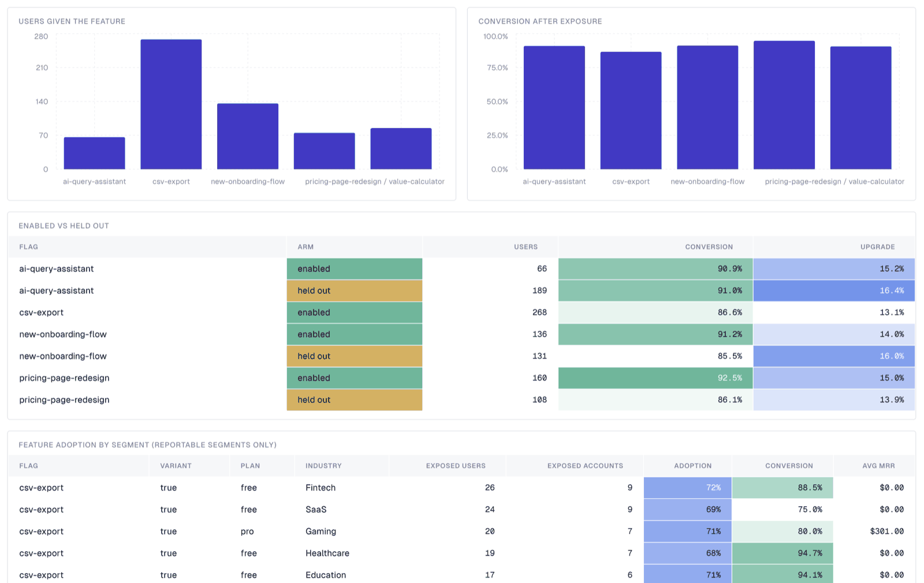Viewport: 924px width, 583px height.
Task: Click the adoption cell 72%
Action: click(x=687, y=488)
